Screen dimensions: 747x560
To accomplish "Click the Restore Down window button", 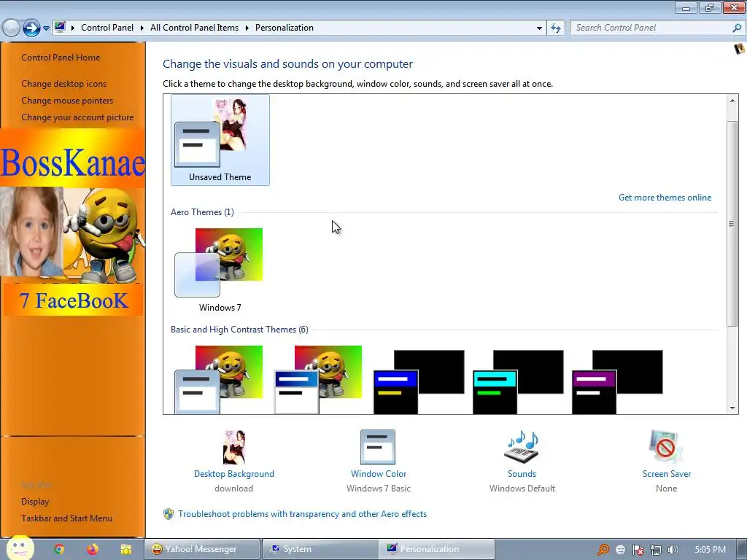I will pyautogui.click(x=710, y=7).
